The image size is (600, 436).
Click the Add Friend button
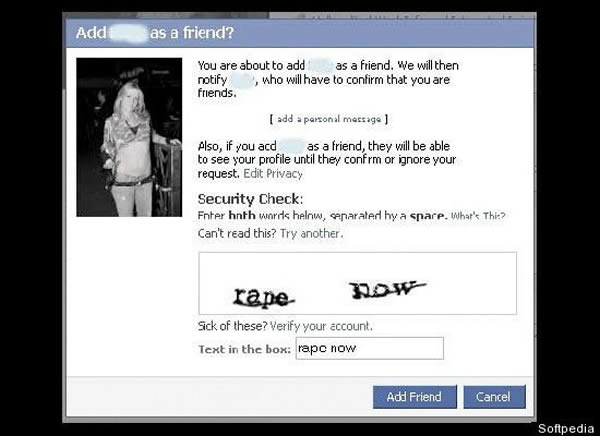[x=414, y=397]
